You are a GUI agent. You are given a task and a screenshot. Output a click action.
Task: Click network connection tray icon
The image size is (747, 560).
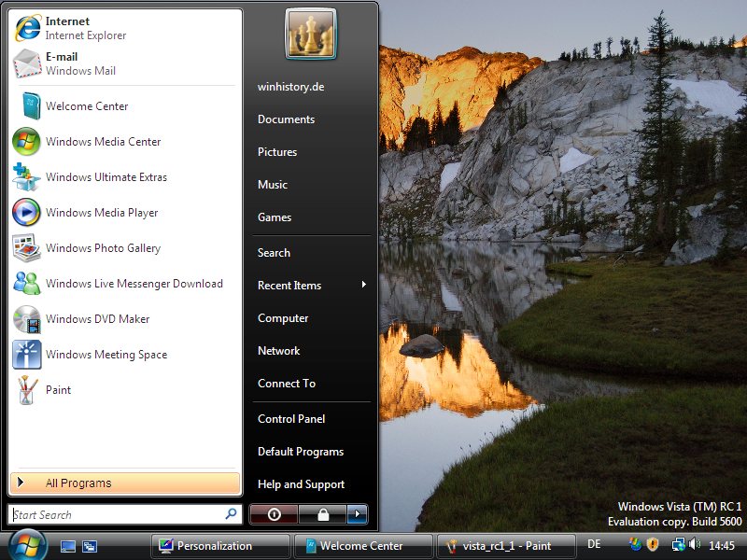click(x=679, y=544)
